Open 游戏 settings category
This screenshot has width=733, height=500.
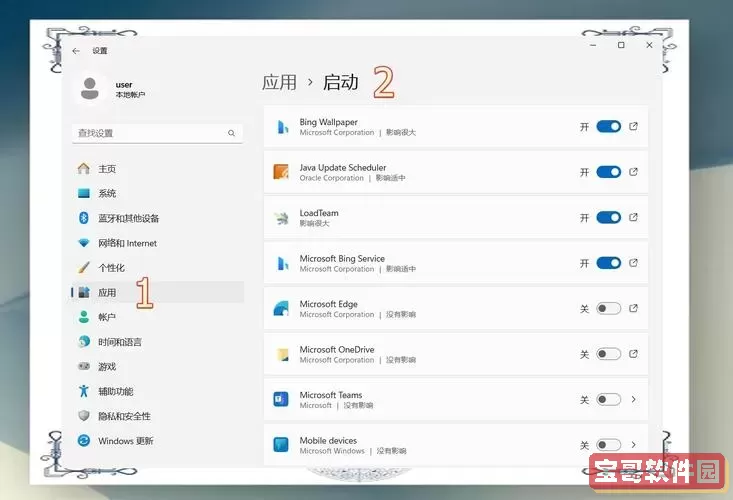tap(158, 367)
